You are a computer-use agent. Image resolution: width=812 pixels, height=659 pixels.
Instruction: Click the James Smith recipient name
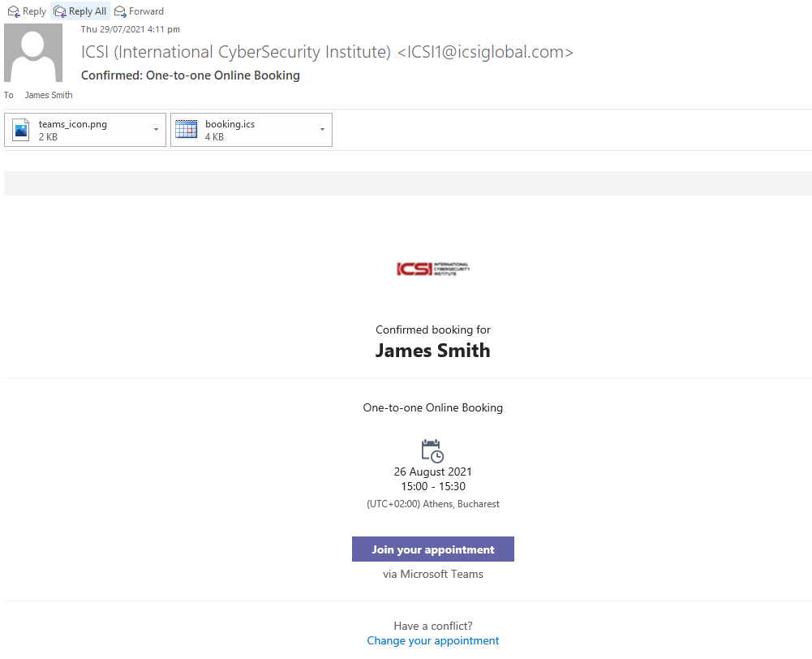tap(49, 95)
